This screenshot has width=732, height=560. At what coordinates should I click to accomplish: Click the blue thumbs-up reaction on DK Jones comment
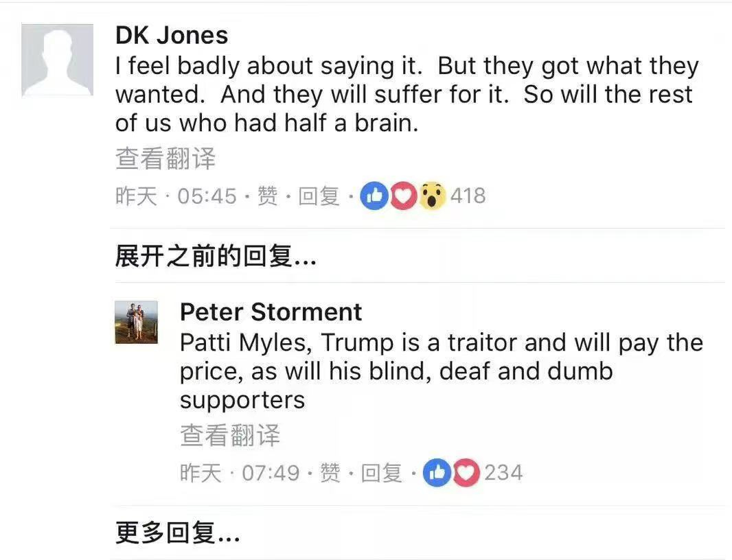(x=374, y=196)
